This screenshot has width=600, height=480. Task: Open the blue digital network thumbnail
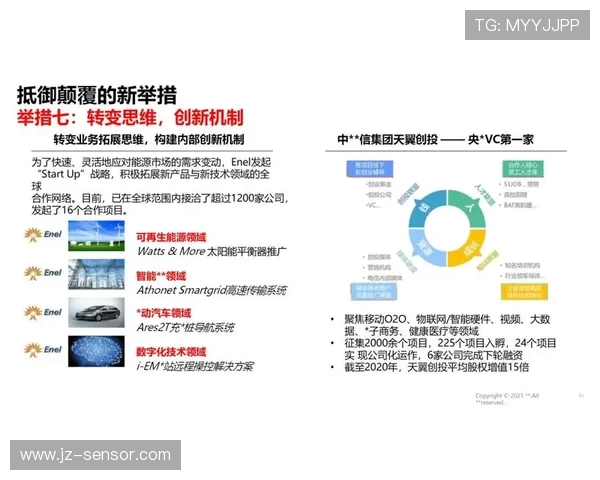pos(96,351)
